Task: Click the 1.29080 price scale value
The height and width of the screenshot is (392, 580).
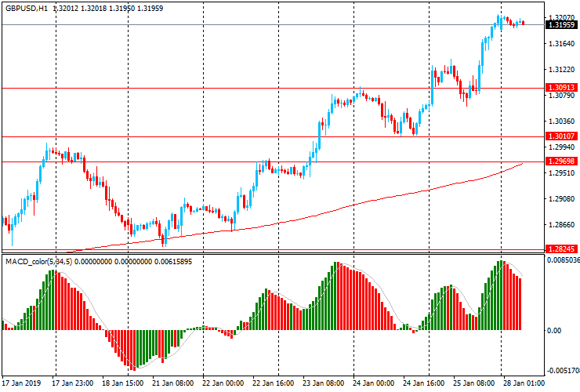Action: (x=562, y=199)
